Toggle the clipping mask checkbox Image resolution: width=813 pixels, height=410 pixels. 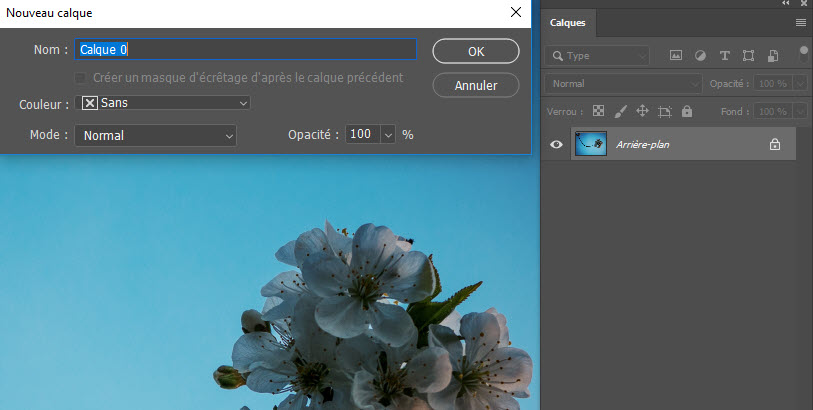click(80, 78)
